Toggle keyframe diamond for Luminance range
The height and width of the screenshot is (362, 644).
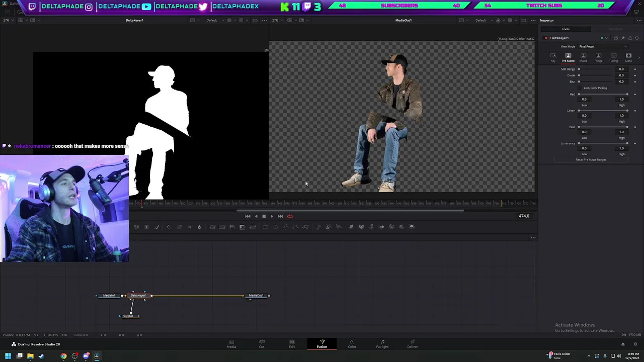coord(635,143)
